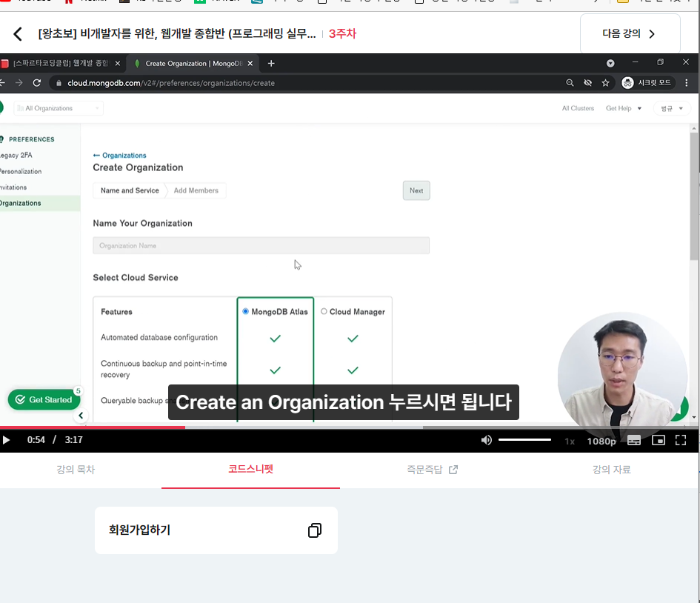Viewport: 700px width, 603px height.
Task: Open the Chrome three-dot menu
Action: point(687,83)
